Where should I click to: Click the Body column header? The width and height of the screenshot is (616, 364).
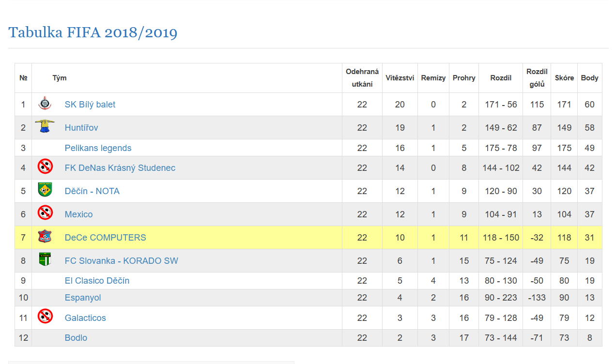[x=589, y=78]
